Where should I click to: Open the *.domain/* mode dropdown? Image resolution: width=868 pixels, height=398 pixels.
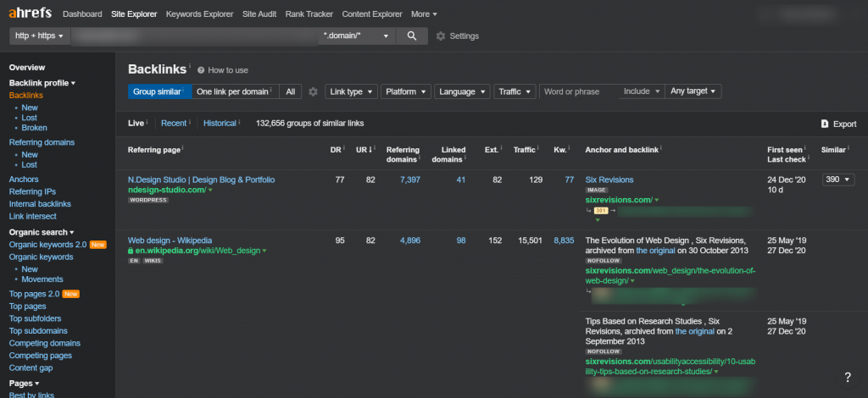click(x=357, y=36)
